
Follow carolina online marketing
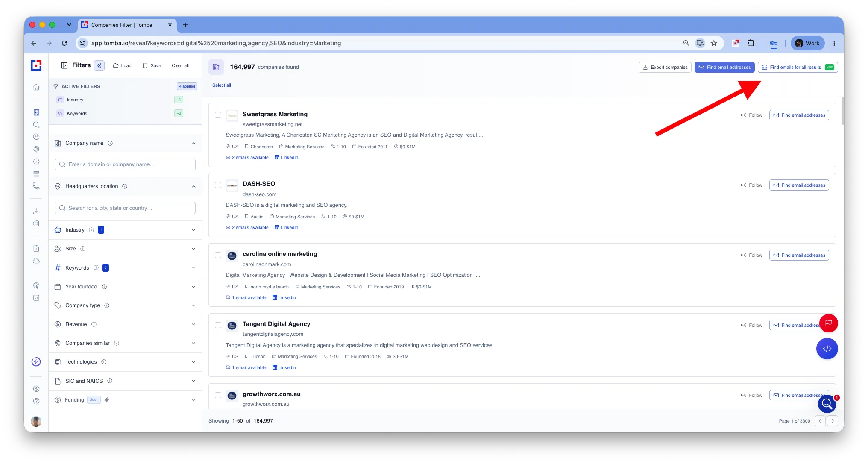[x=751, y=255]
